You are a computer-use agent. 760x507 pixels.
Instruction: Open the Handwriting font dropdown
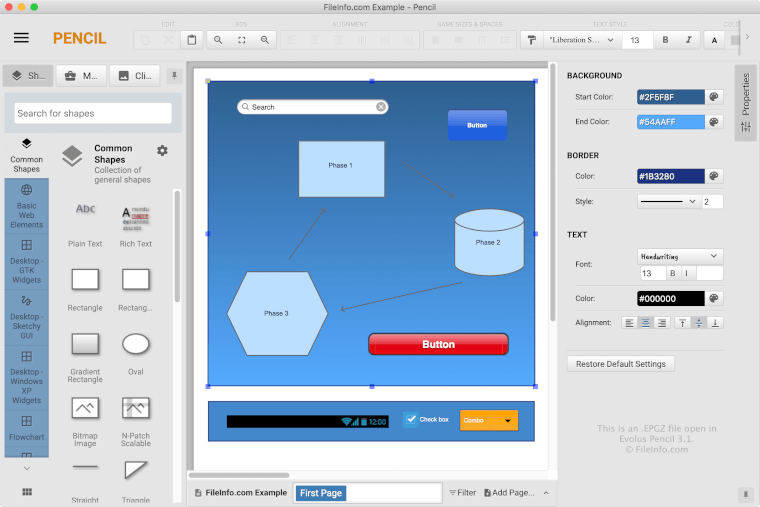point(680,257)
